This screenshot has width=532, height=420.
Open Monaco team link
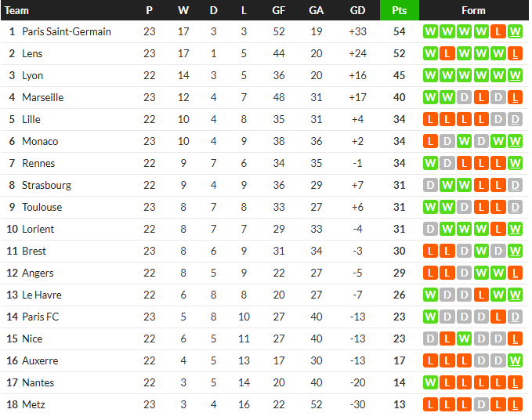pyautogui.click(x=40, y=142)
